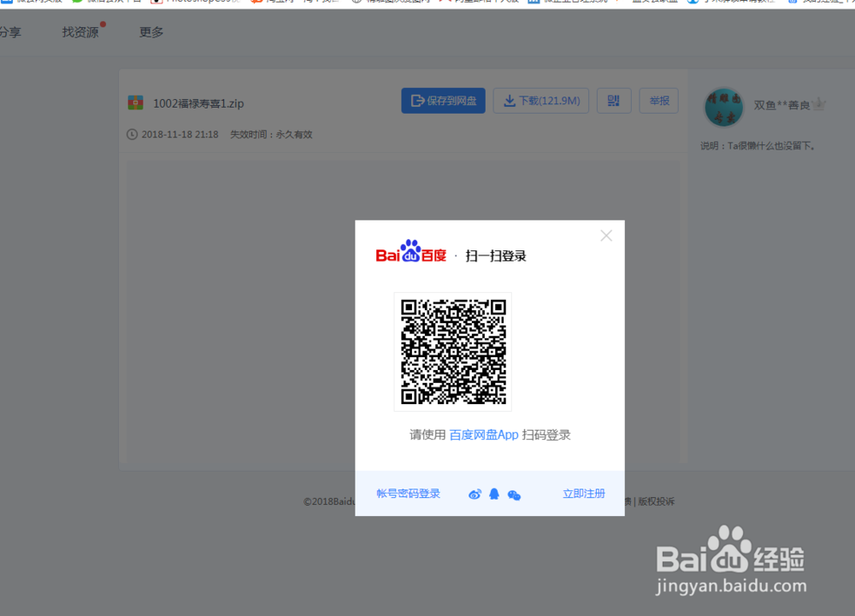Click the sharer's round avatar image
855x616 pixels.
723,108
